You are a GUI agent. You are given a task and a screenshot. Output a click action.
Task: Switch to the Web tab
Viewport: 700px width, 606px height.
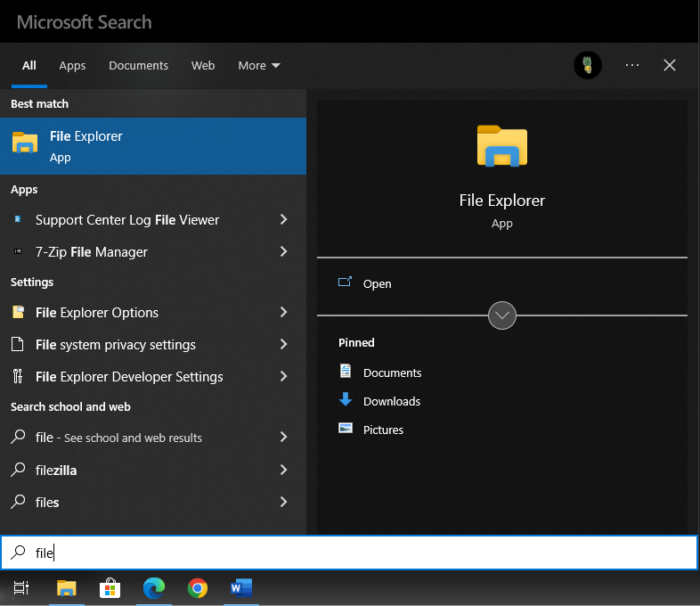pyautogui.click(x=203, y=66)
